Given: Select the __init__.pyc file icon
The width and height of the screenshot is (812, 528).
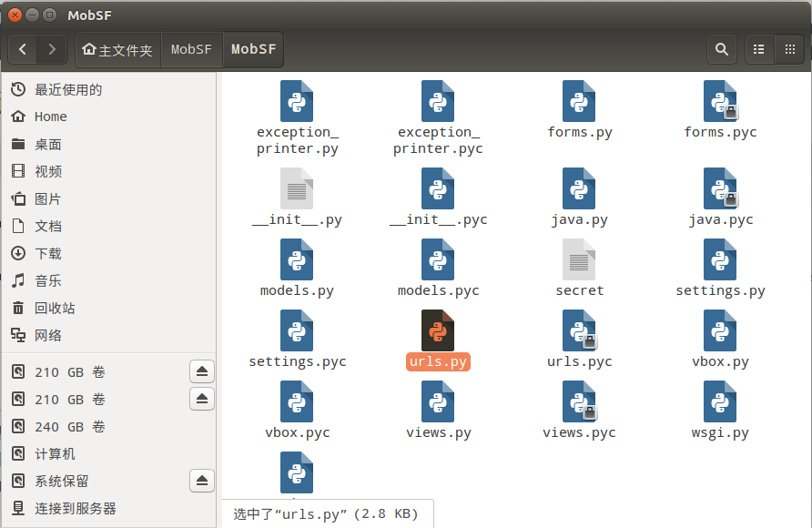Looking at the screenshot, I should coord(438,188).
